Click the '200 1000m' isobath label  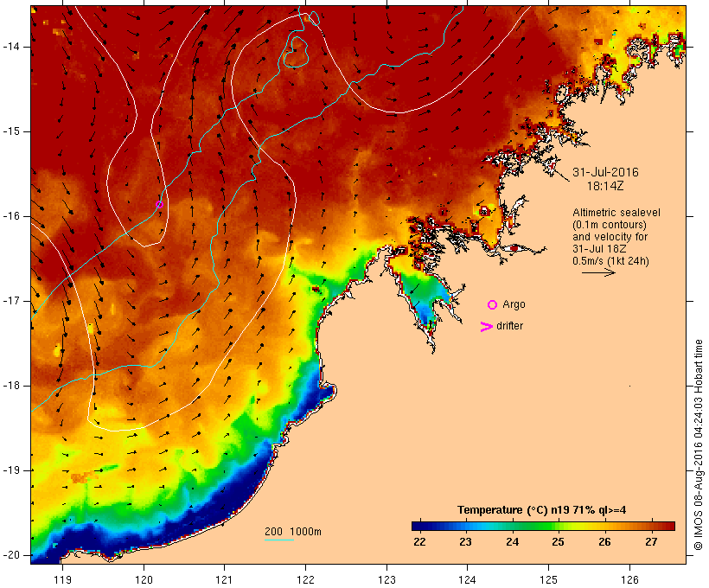[293, 532]
